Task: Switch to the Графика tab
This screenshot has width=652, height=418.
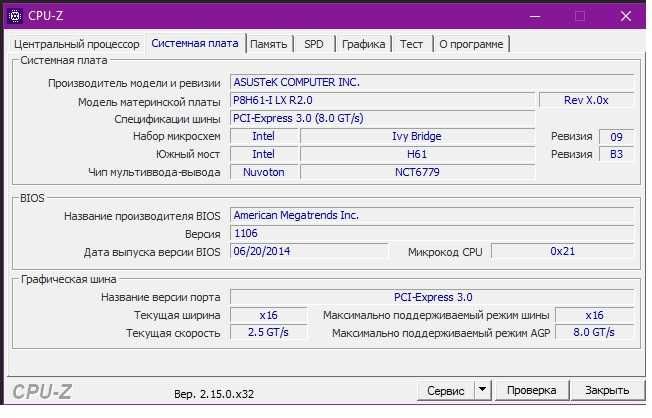Action: [x=363, y=44]
